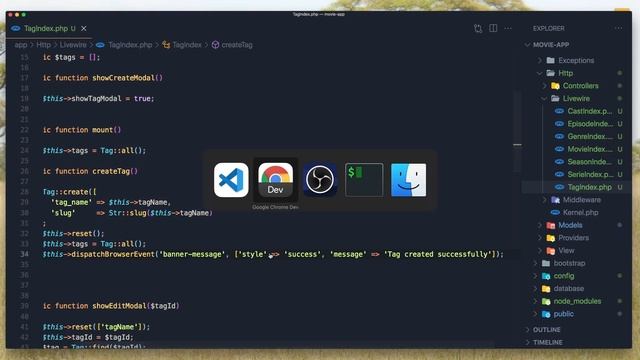Click the EXPLORER panel title

click(x=549, y=28)
